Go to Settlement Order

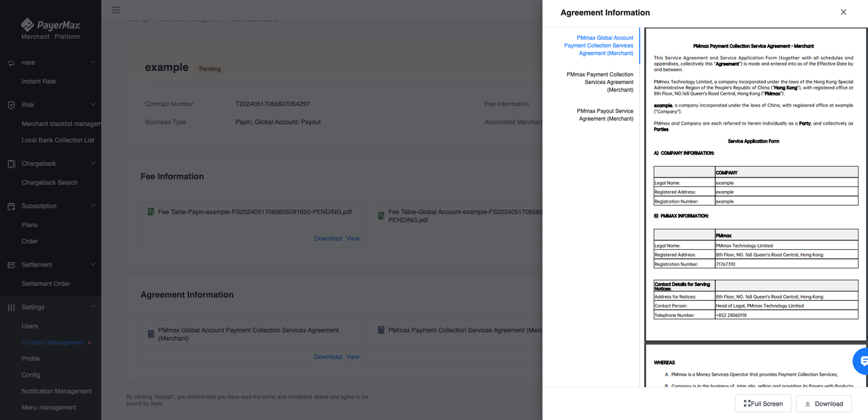(45, 284)
